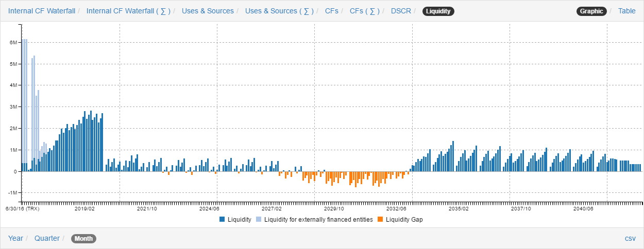The height and width of the screenshot is (249, 644).
Task: Open the CFs ( ∑ ) tab
Action: coord(365,11)
